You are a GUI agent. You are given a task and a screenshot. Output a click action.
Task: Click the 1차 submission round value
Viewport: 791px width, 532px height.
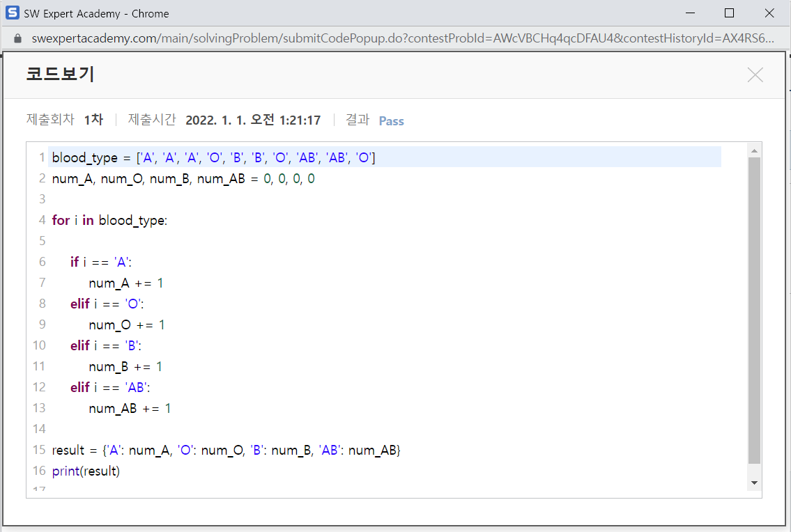(94, 120)
